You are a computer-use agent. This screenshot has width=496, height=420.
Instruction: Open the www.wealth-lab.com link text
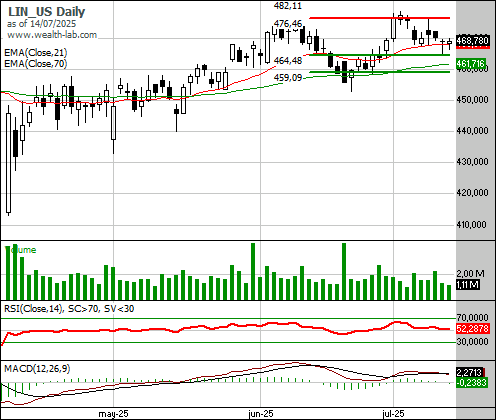pos(52,35)
